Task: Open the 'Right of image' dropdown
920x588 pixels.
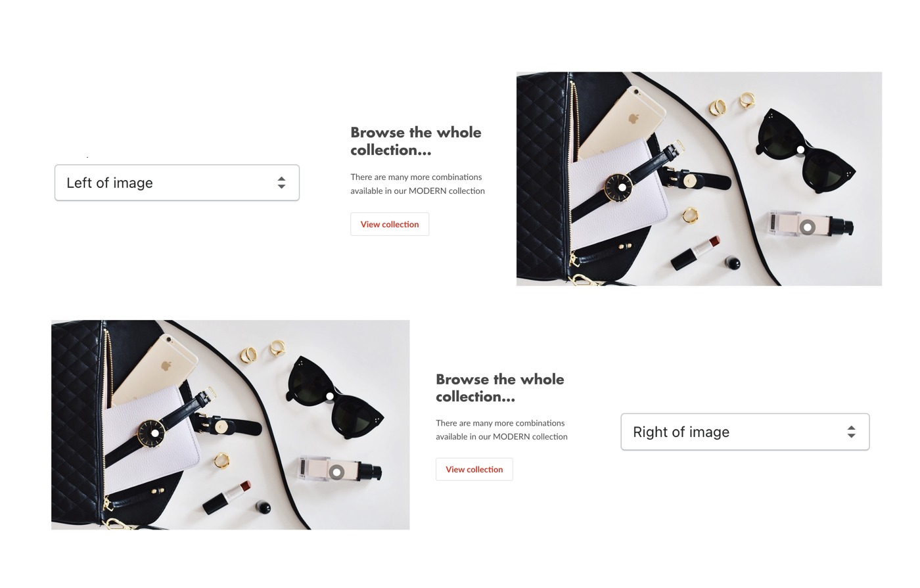Action: 745,432
